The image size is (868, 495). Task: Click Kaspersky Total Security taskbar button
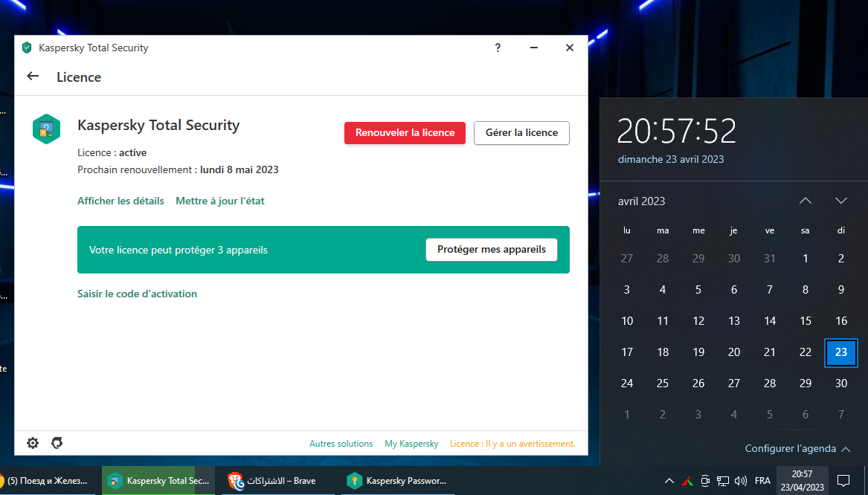click(158, 481)
